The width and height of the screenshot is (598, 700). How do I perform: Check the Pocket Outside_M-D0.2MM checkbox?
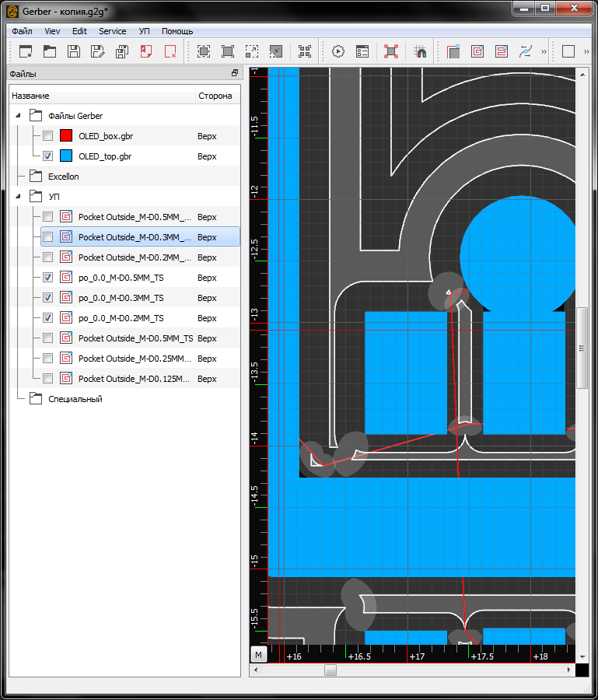pyautogui.click(x=47, y=257)
